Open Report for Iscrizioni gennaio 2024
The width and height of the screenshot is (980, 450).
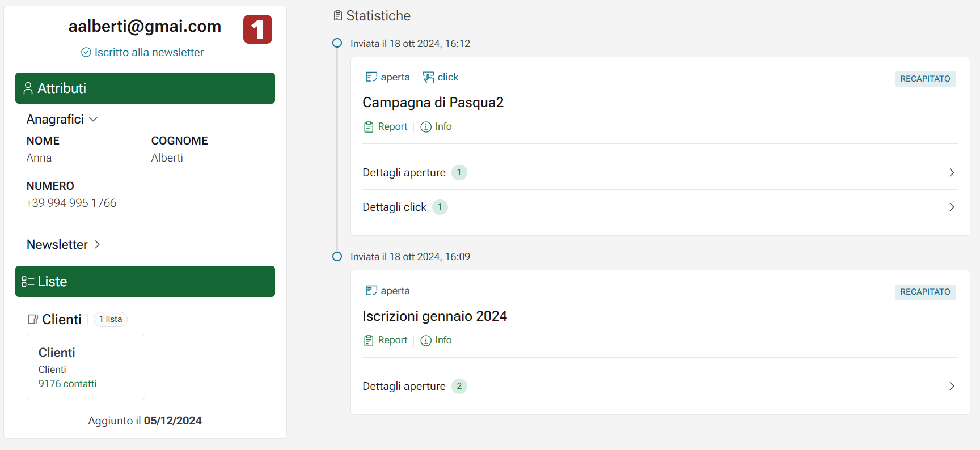(x=386, y=340)
